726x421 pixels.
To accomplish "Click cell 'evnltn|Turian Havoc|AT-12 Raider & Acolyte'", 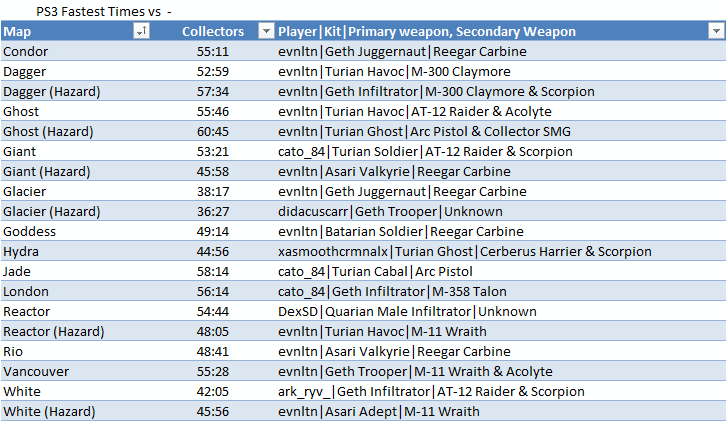I will 501,111.
